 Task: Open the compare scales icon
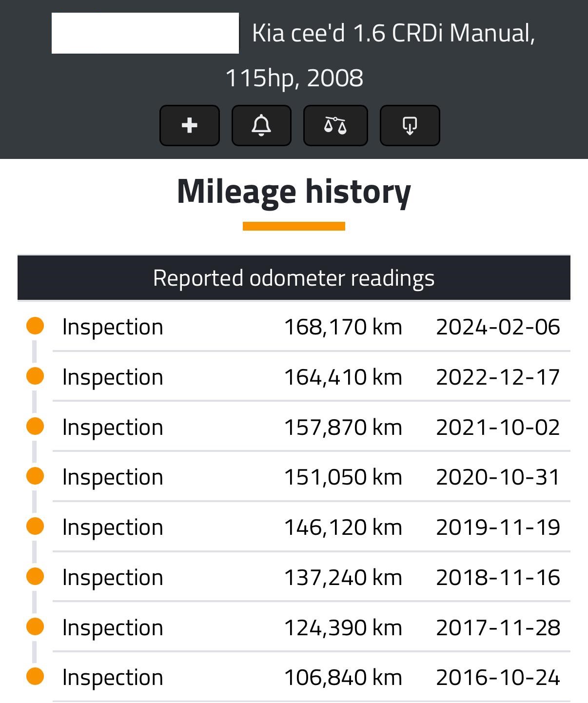pyautogui.click(x=335, y=125)
